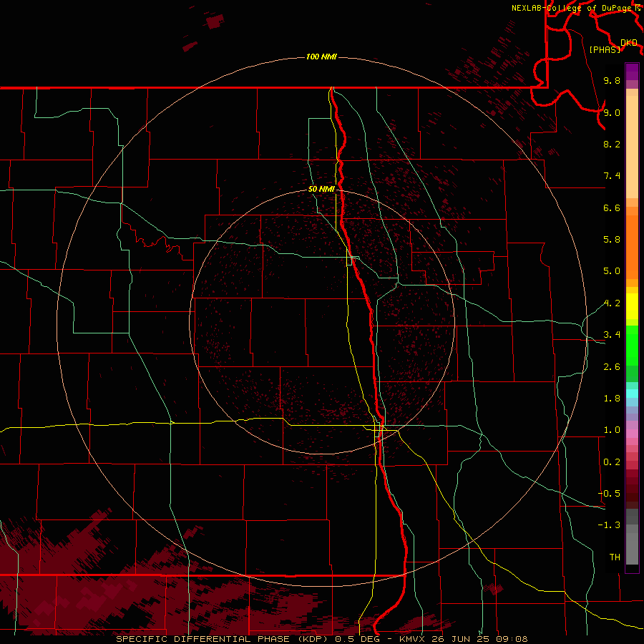
Task: Select the 1.8 scale value
Action: click(x=612, y=399)
